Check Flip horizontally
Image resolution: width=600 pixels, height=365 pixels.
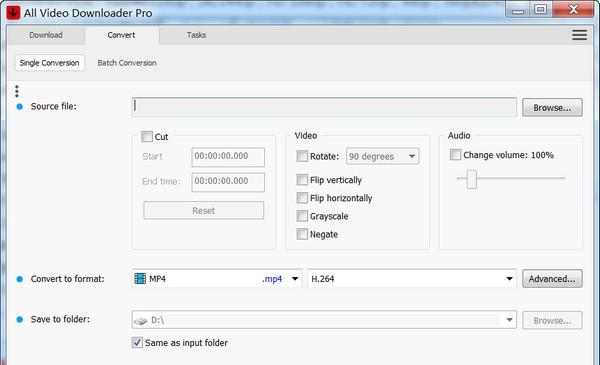302,198
